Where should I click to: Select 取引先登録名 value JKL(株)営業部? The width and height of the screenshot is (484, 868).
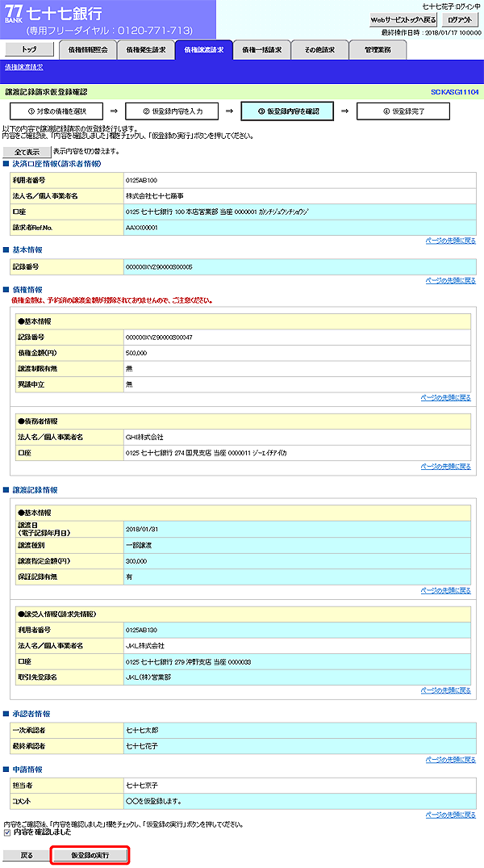click(148, 677)
